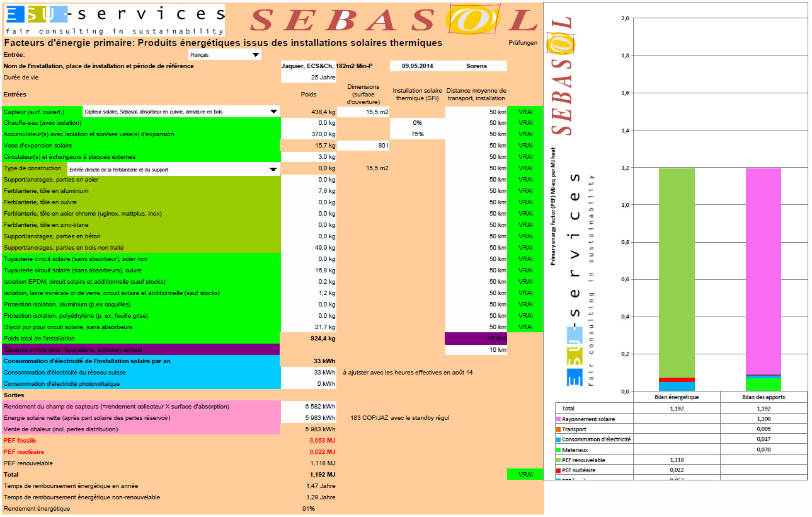Click the Prüfungen column header
This screenshot has height=517, width=812.
[523, 44]
